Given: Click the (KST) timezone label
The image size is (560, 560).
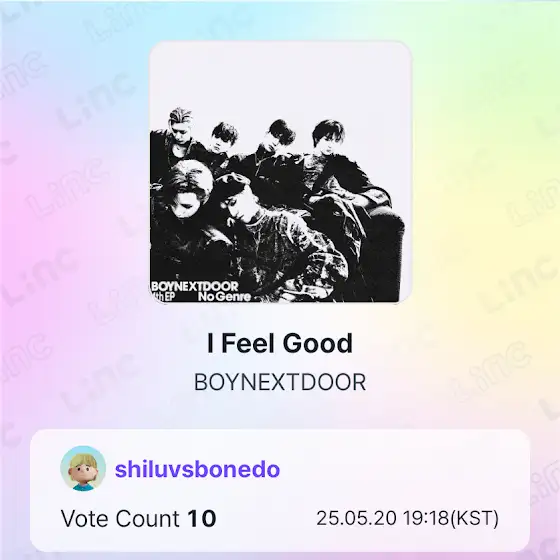Looking at the screenshot, I should click(474, 518).
